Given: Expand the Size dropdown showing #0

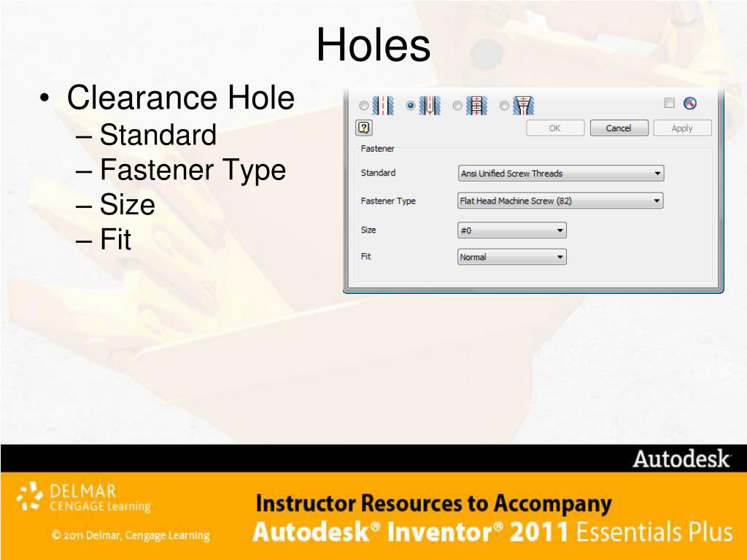Looking at the screenshot, I should pyautogui.click(x=511, y=230).
